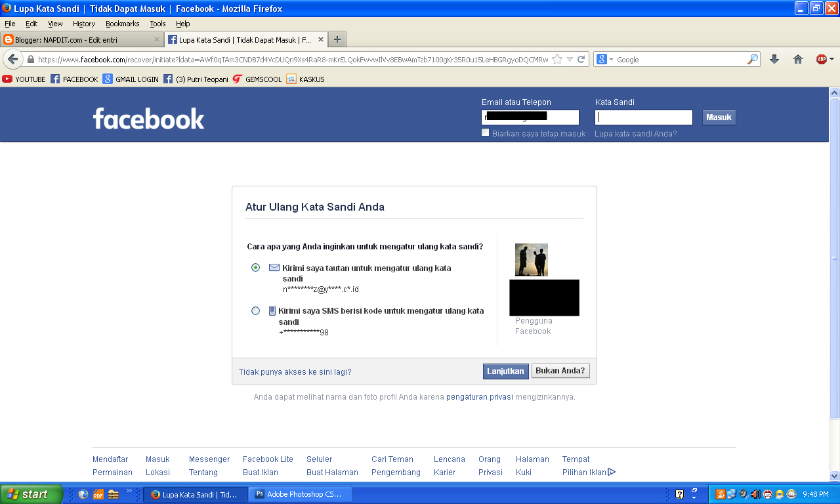Click the page vertical scrollbar thumb
Image resolution: width=840 pixels, height=504 pixels.
[x=834, y=259]
